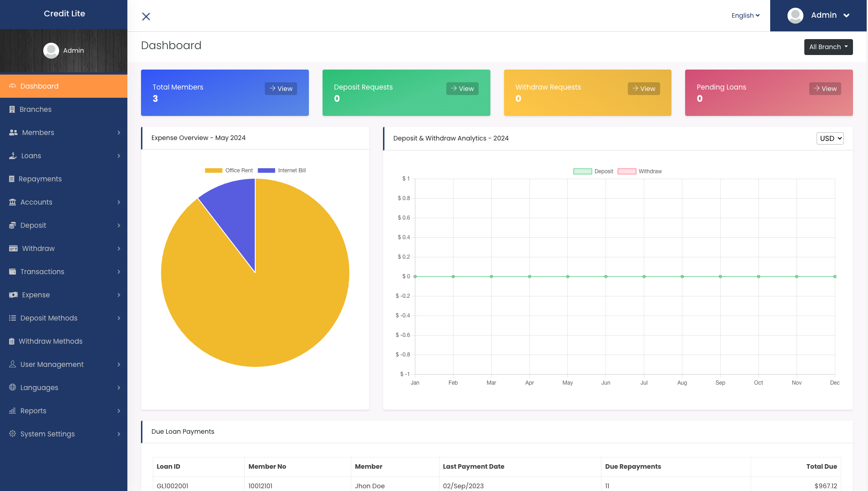The height and width of the screenshot is (491, 868).
Task: Select the Branches icon in the sidebar
Action: [x=12, y=109]
